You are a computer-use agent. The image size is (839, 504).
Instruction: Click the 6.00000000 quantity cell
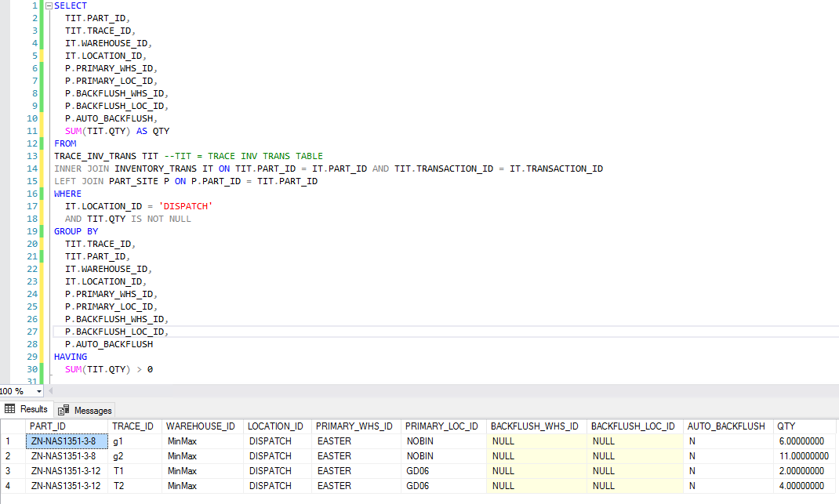coord(804,441)
